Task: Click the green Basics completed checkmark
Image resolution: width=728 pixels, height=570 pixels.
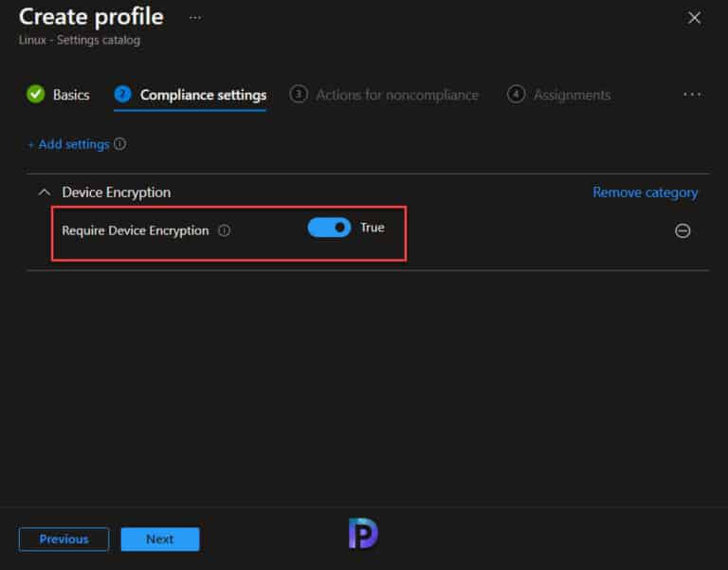Action: pos(35,94)
